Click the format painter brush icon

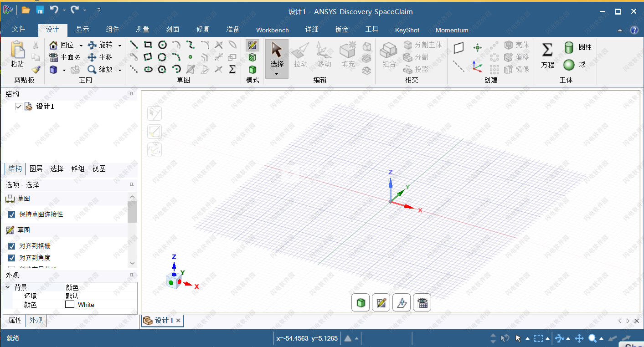point(36,69)
